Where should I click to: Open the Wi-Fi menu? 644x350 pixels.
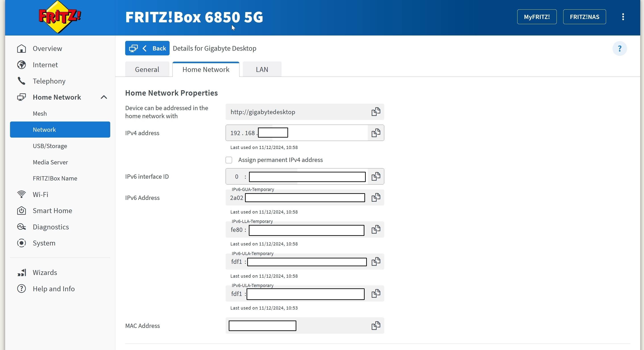point(40,194)
